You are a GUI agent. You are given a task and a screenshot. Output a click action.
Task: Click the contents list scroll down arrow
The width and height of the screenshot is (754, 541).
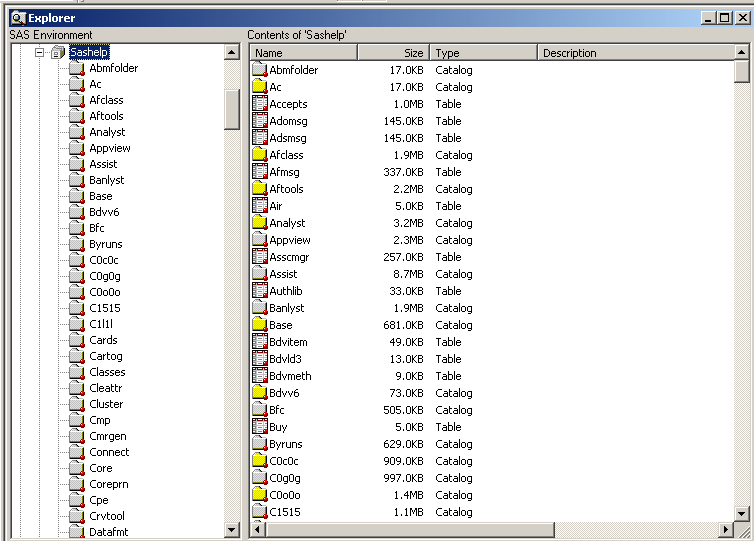[741, 514]
